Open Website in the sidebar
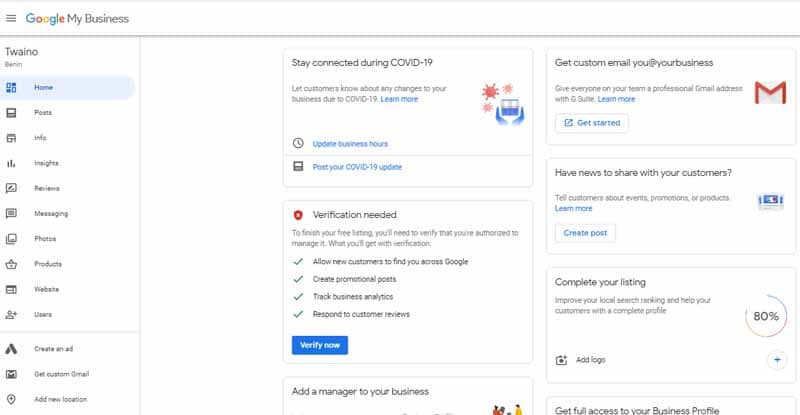 tap(68, 289)
